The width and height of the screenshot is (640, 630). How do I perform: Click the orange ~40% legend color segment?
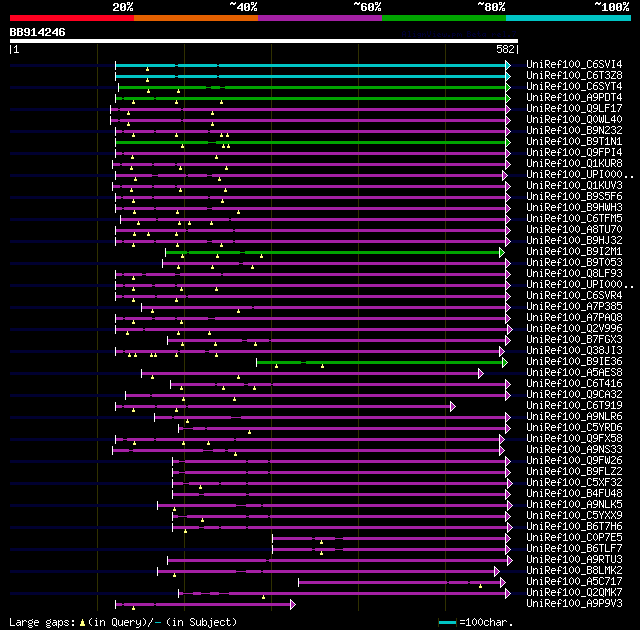click(196, 18)
